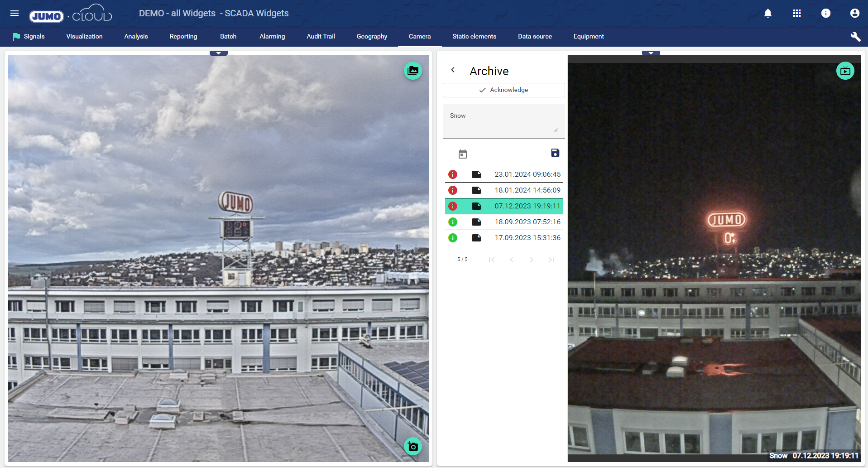868x468 pixels.
Task: Open the wrench settings tool
Action: point(855,37)
